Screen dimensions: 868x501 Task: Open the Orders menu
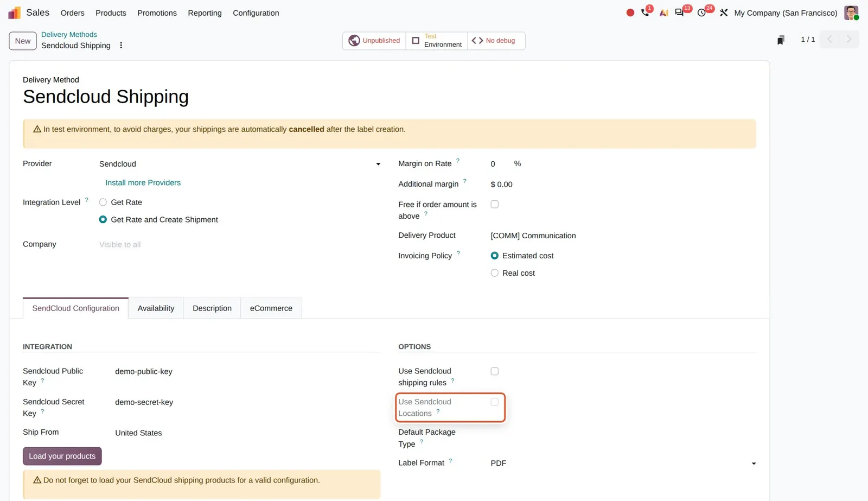click(x=72, y=12)
